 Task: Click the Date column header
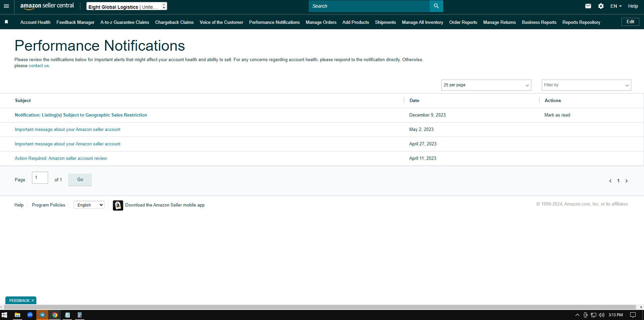(414, 100)
